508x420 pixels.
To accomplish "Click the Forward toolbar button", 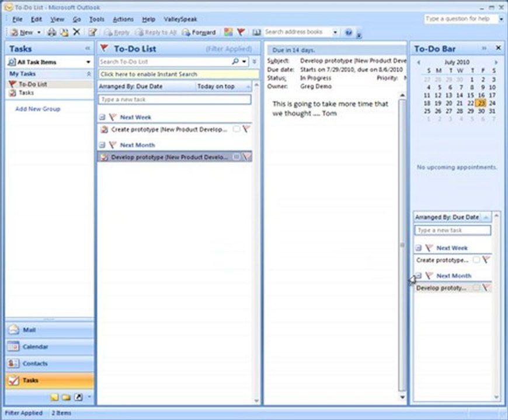I will point(199,32).
